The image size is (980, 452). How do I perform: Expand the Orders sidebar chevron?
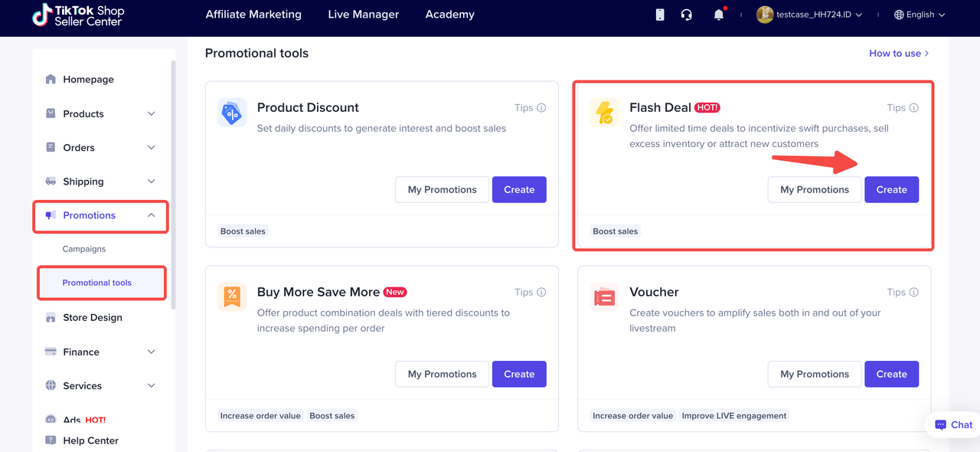[x=151, y=147]
